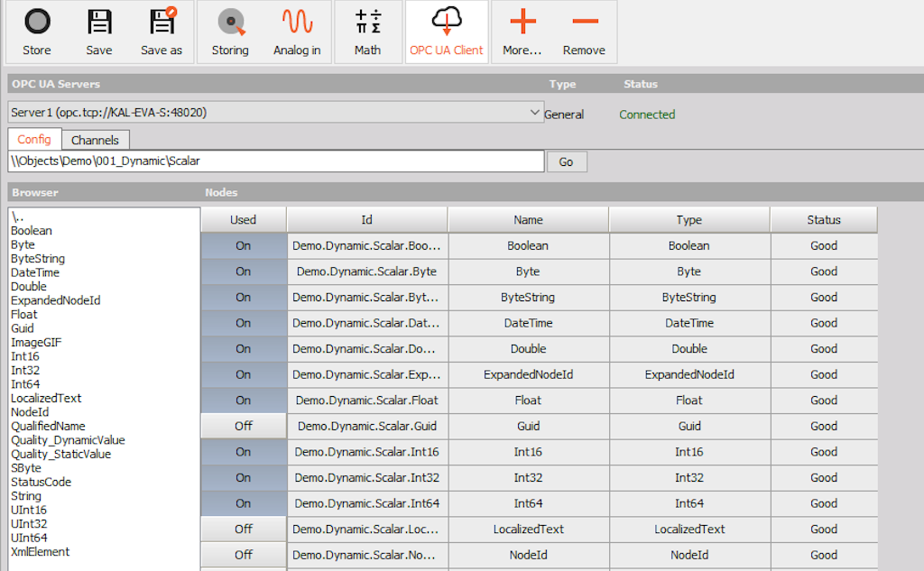Viewport: 924px width, 571px height.
Task: Select the Config tab
Action: [x=34, y=139]
